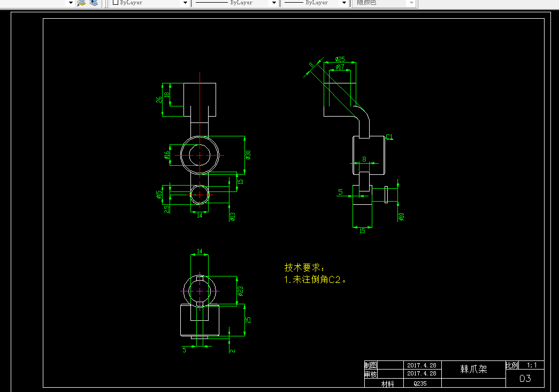Click the title block name 棘爪架
559x392 pixels.
coord(473,369)
